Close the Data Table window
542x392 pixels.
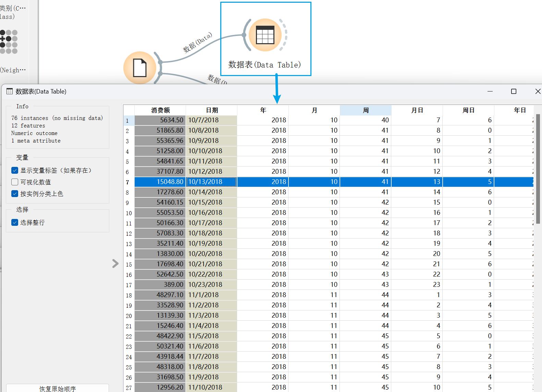[x=538, y=91]
